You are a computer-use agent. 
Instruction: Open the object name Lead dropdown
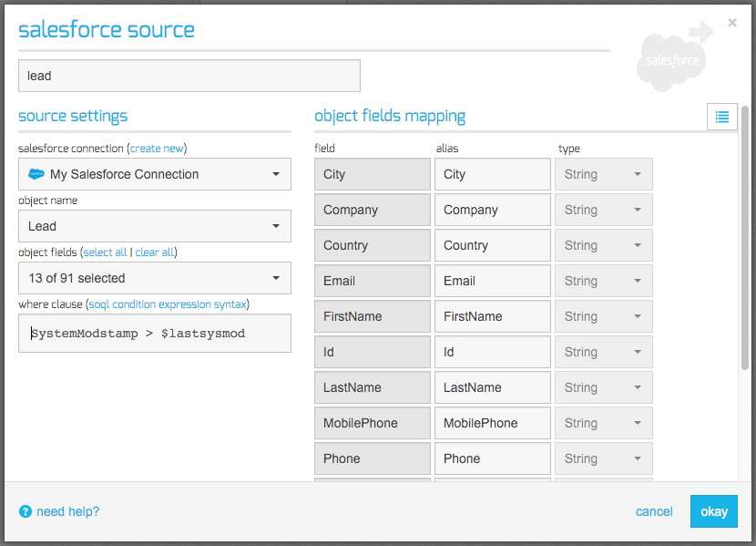[155, 226]
